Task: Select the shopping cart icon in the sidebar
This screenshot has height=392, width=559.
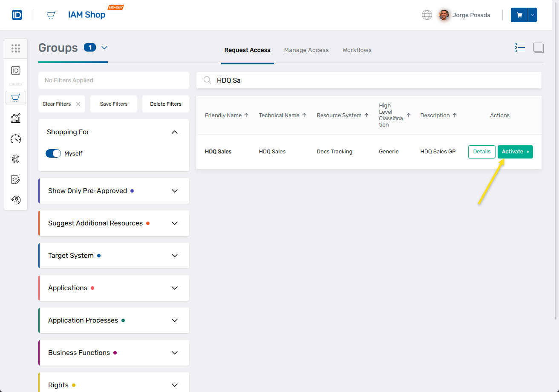Action: pos(16,98)
